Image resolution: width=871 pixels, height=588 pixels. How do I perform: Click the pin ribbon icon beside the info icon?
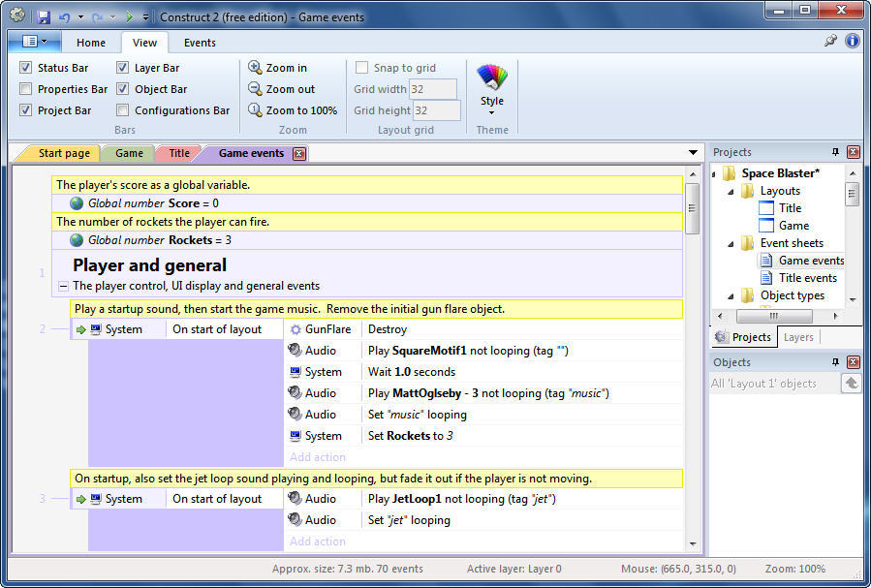point(830,41)
